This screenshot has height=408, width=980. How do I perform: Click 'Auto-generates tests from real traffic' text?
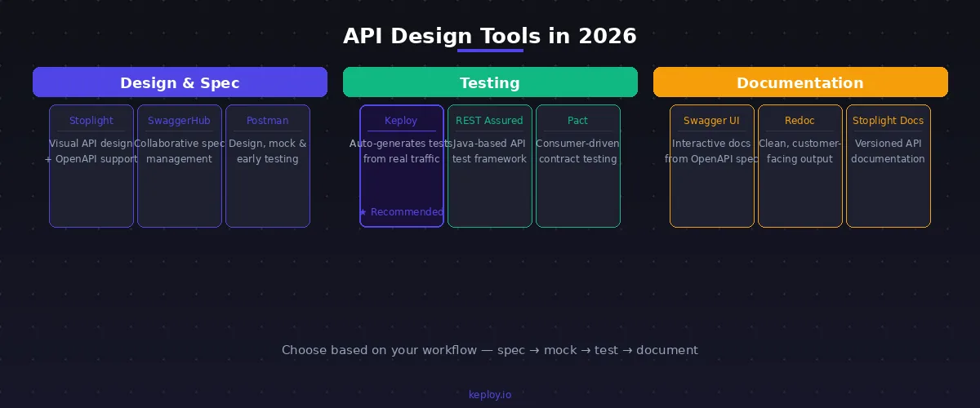(402, 151)
